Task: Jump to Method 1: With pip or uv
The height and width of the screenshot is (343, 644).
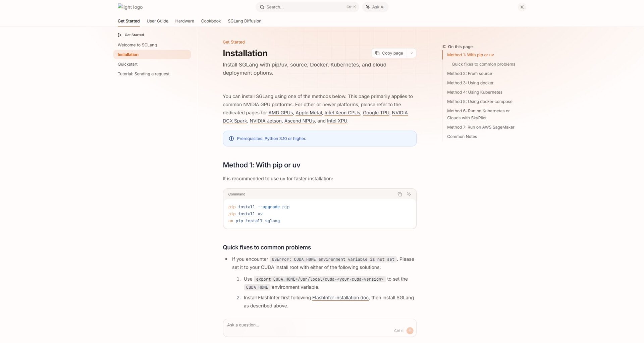Action: pos(470,55)
